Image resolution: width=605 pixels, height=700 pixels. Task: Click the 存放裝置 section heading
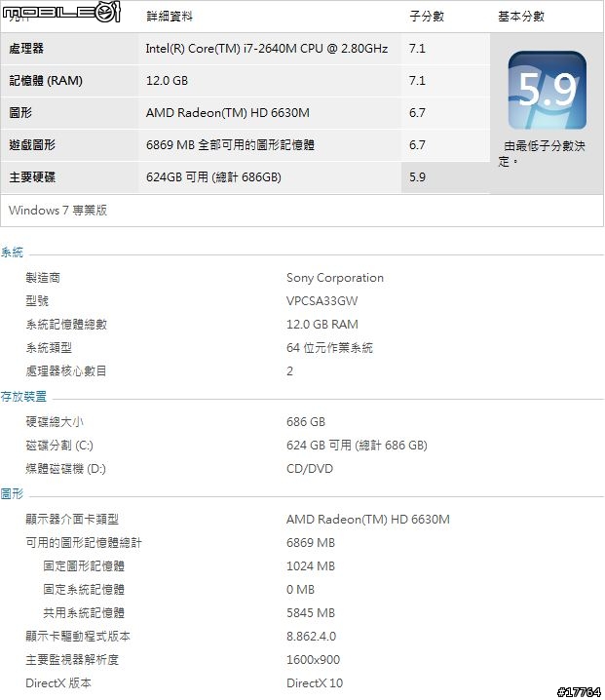click(23, 396)
